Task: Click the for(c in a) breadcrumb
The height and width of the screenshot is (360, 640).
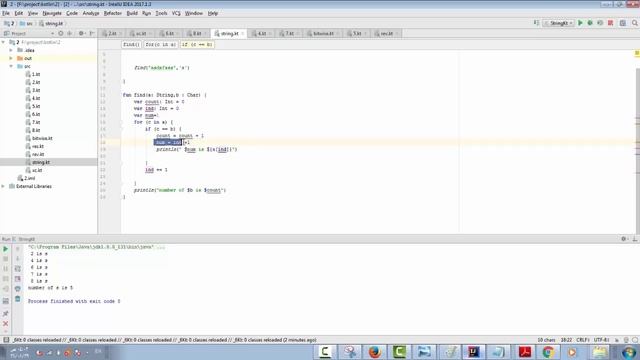Action: (161, 44)
